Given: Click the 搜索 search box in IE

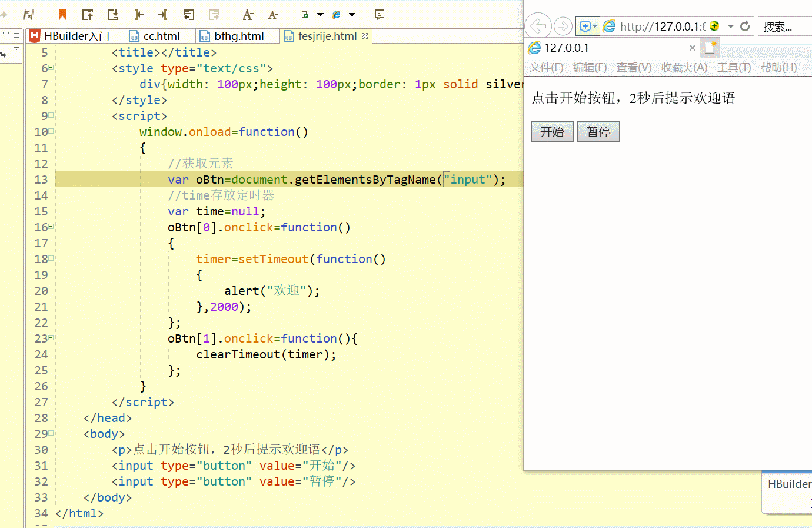Looking at the screenshot, I should (785, 26).
